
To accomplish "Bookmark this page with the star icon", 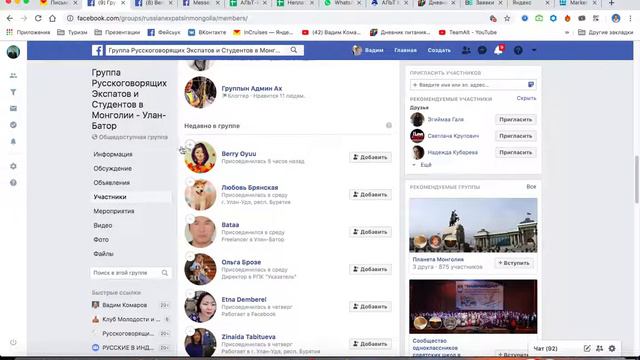I will (x=507, y=18).
